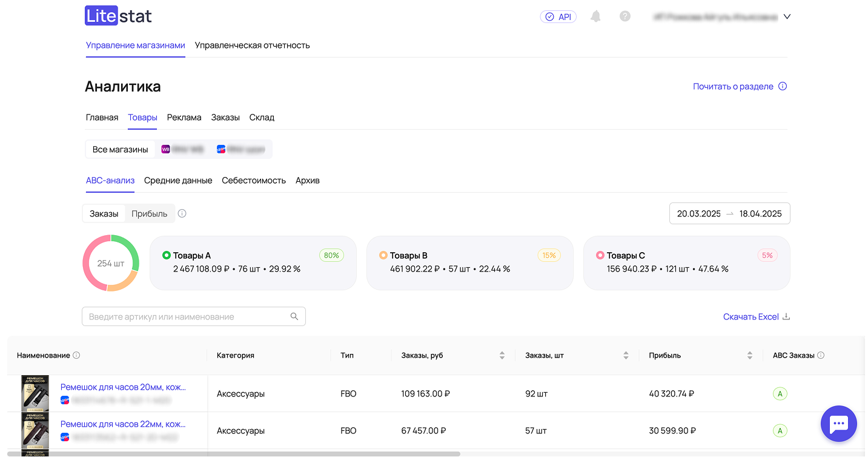Open the help question mark icon
Image resolution: width=868 pixels, height=457 pixels.
625,16
